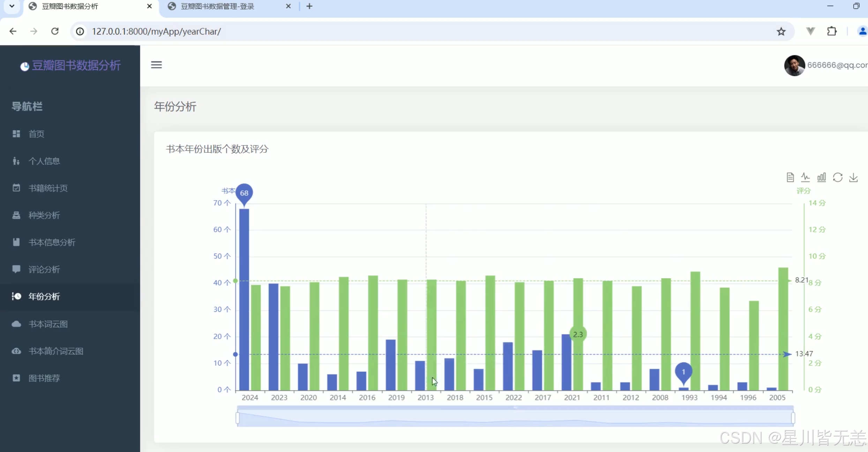Switch the chart to bar type
The image size is (868, 452).
click(x=821, y=178)
